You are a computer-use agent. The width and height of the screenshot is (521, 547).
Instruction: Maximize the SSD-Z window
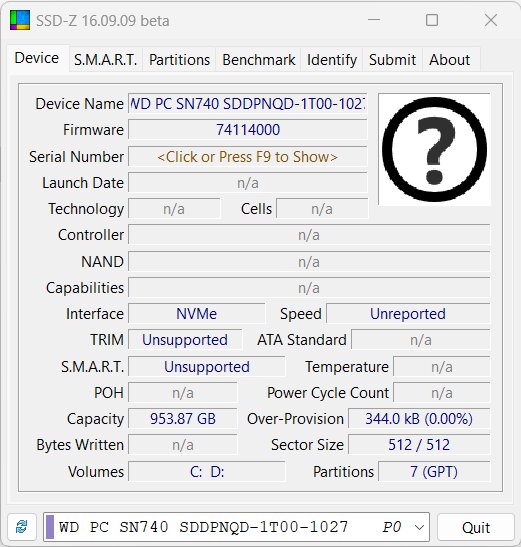(x=432, y=20)
